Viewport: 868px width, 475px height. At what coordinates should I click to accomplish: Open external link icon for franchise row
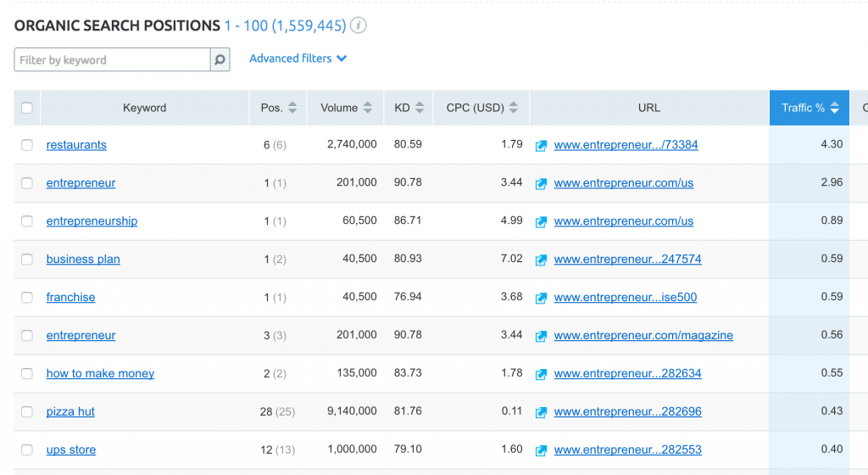click(x=541, y=298)
